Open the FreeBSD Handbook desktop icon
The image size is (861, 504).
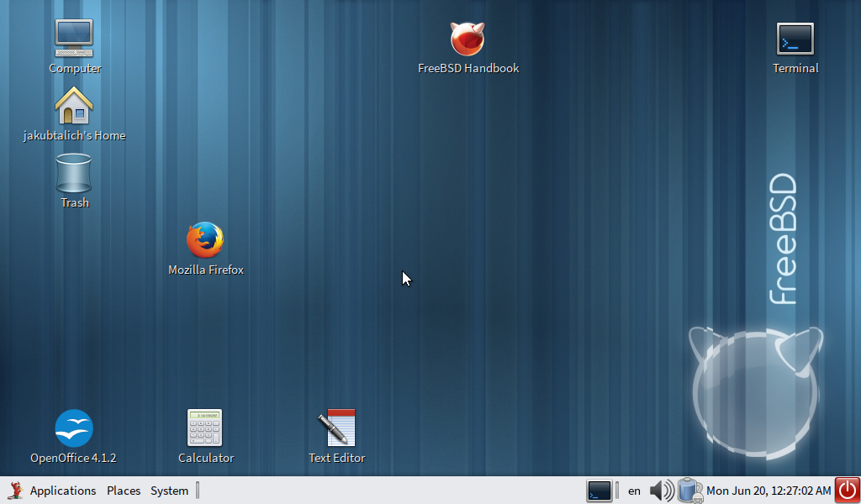point(467,39)
